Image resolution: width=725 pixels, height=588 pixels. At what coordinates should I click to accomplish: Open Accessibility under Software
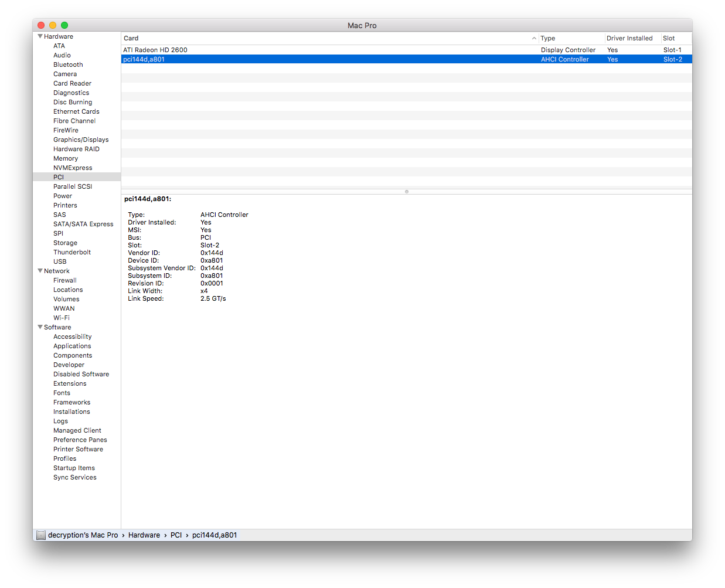click(73, 337)
